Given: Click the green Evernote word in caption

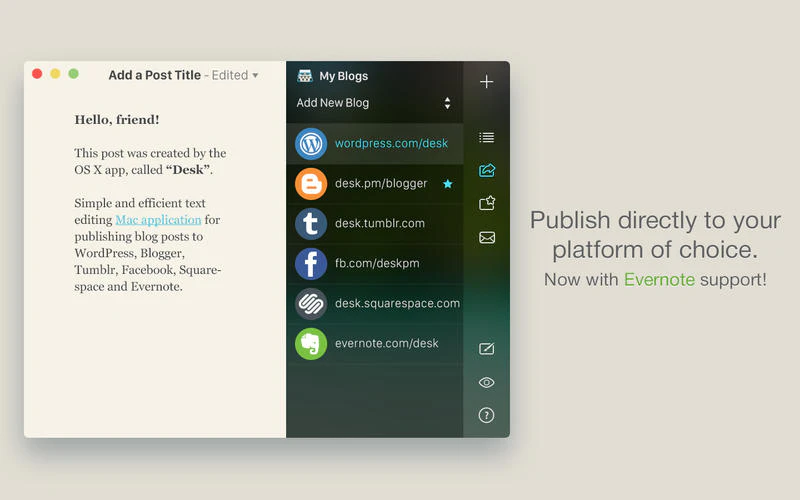Looking at the screenshot, I should pos(659,280).
